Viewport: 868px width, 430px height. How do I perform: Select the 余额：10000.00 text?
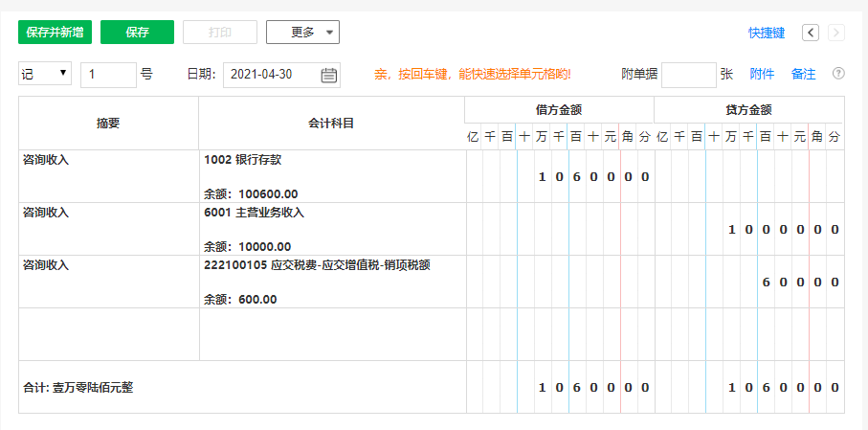point(248,246)
